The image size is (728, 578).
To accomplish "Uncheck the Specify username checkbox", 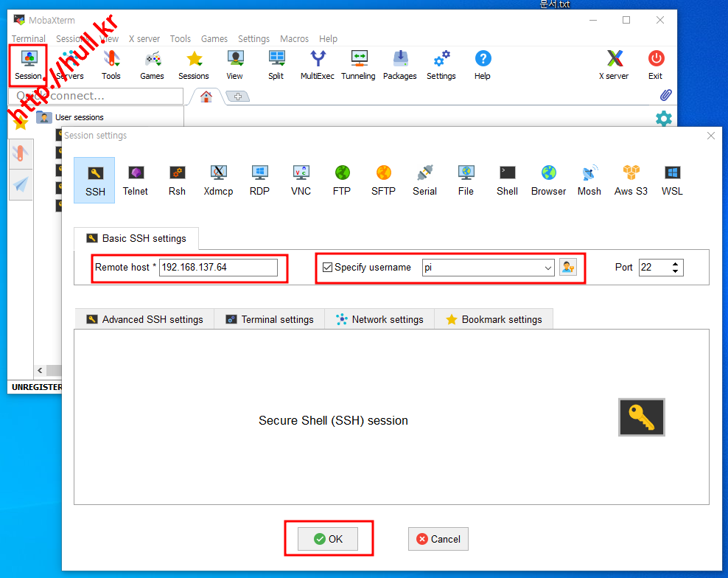I will point(328,268).
